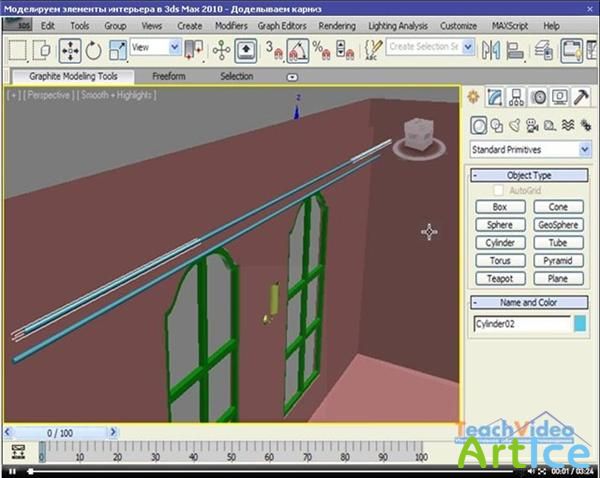Image resolution: width=600 pixels, height=478 pixels.
Task: Click the cyan object color swatch
Action: pyautogui.click(x=581, y=323)
